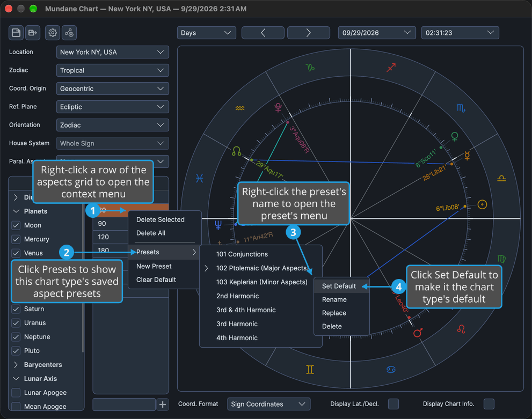Image resolution: width=532 pixels, height=419 pixels.
Task: Collapse the Lunar Axis group
Action: [x=16, y=379]
